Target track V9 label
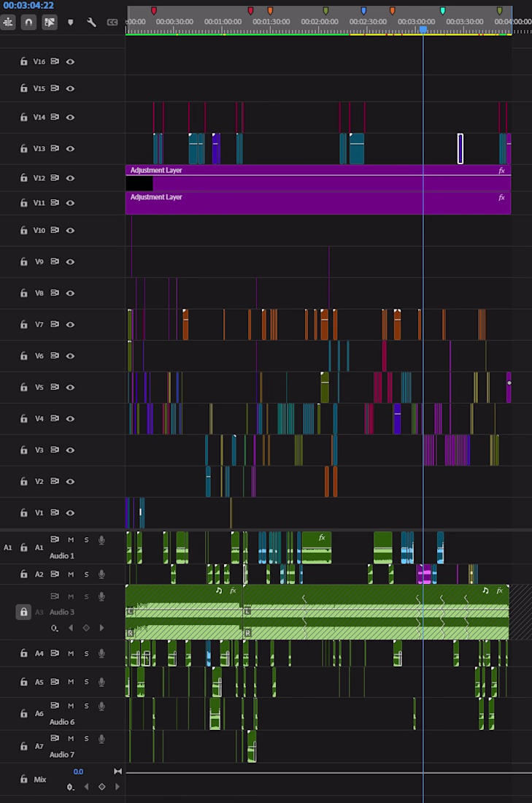 pos(39,261)
